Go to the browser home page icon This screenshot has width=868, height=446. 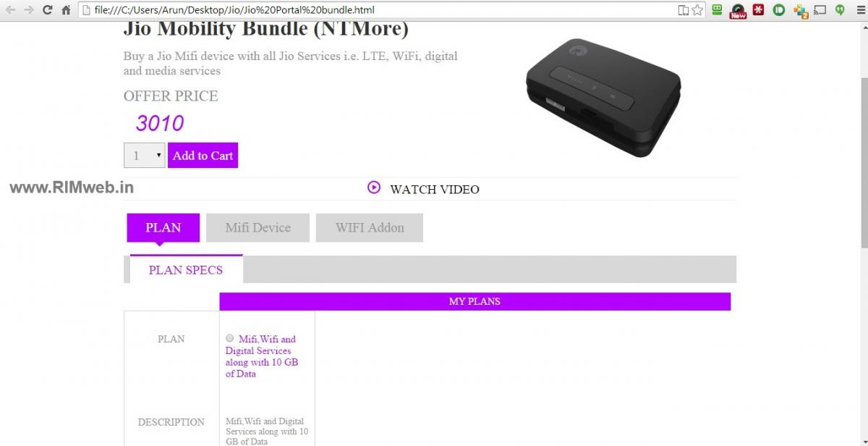[67, 10]
